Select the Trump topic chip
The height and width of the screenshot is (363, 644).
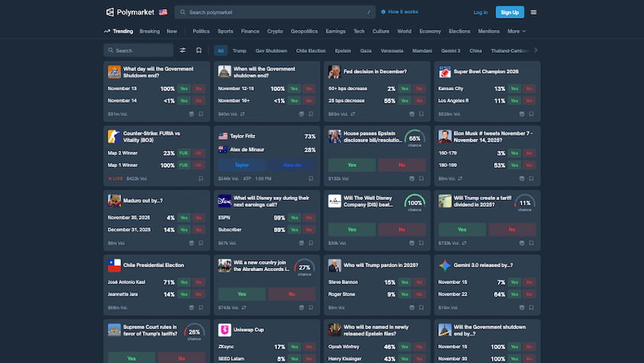[239, 51]
